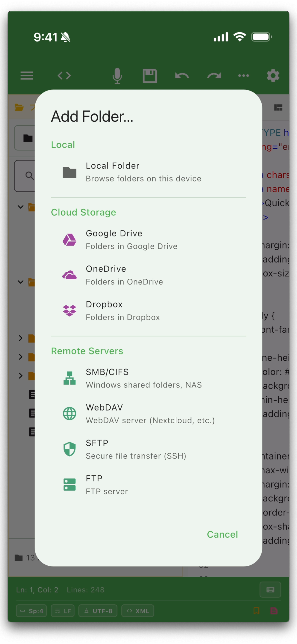Open the hamburger menu in toolbar
The height and width of the screenshot is (644, 297).
click(26, 76)
